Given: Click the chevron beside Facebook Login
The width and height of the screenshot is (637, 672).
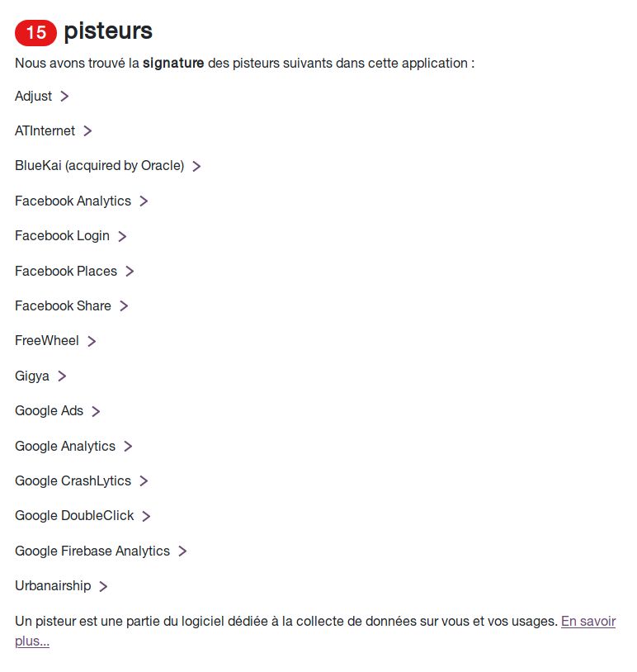Looking at the screenshot, I should (122, 236).
